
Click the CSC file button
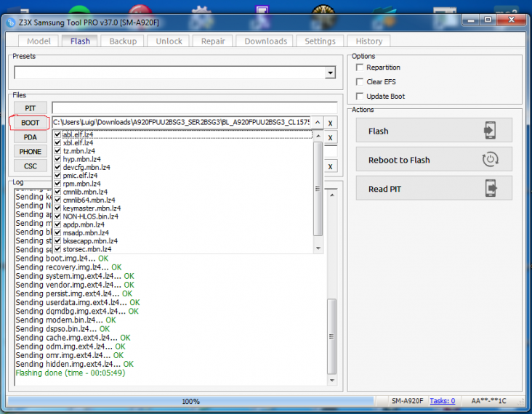coord(31,166)
